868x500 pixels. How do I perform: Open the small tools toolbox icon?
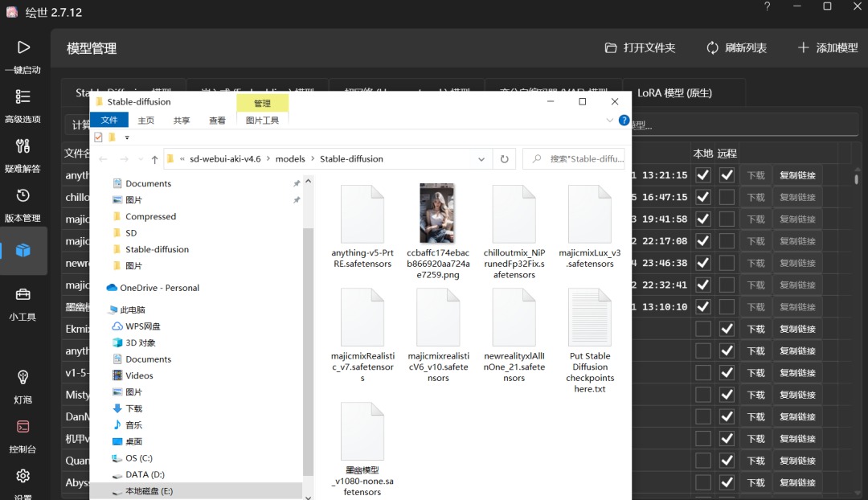tap(23, 294)
